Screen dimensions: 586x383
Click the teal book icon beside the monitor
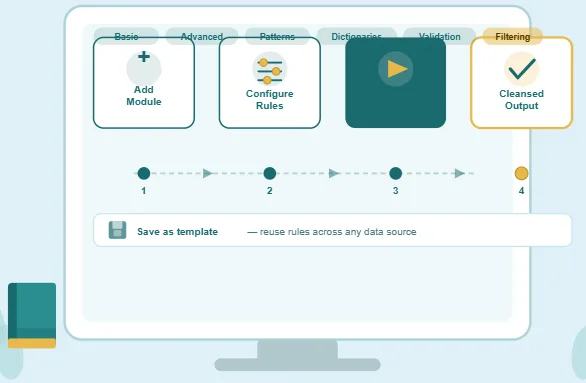(32, 315)
